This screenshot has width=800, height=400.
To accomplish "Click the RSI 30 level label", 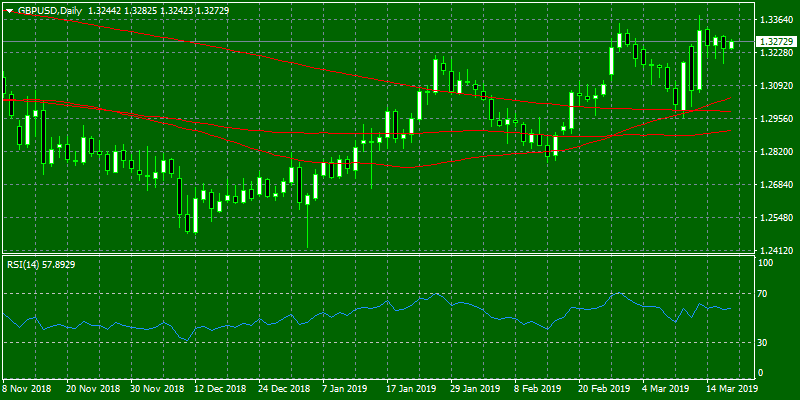I will [764, 343].
